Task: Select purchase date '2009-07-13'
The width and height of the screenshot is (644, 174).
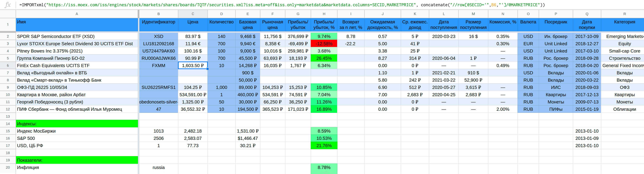Action: pos(587,102)
